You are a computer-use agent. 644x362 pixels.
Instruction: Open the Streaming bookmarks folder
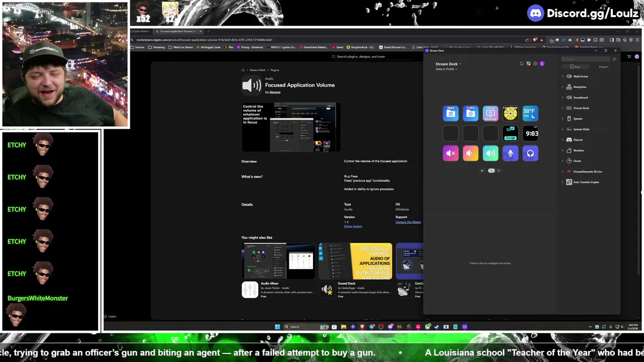[157, 47]
